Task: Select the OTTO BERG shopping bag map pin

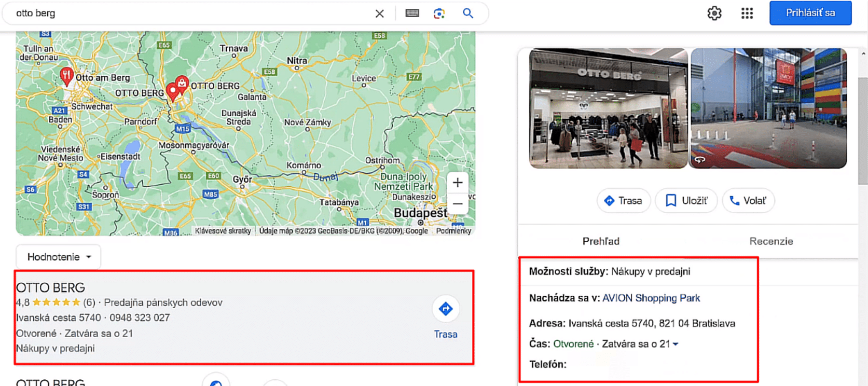Action: coord(182,83)
